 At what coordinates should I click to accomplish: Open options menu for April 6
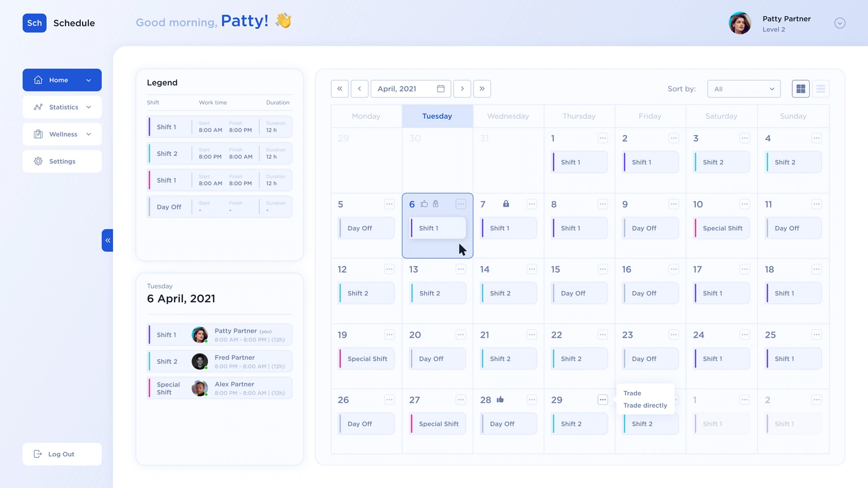coord(461,204)
